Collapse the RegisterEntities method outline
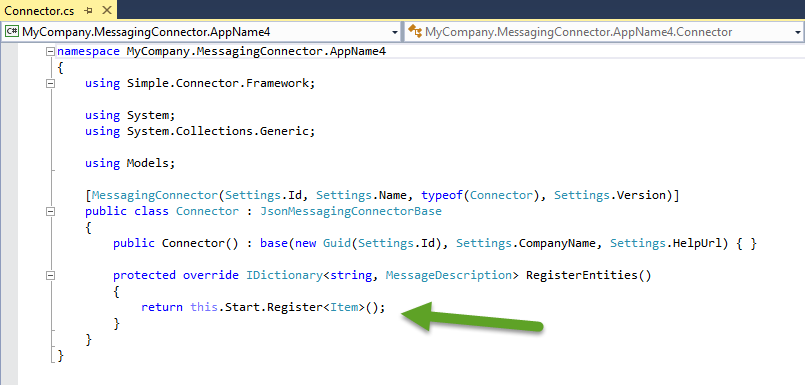Image resolution: width=805 pixels, height=385 pixels. (x=50, y=275)
